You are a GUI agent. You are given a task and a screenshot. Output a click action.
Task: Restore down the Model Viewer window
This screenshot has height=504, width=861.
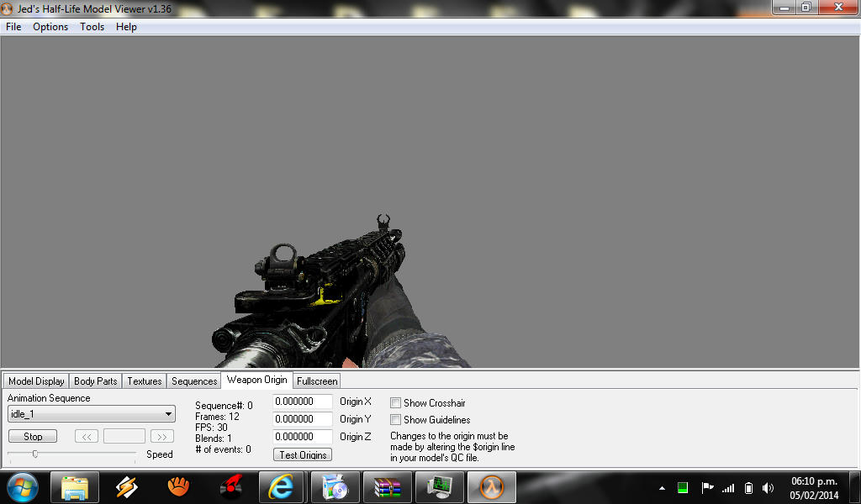pyautogui.click(x=806, y=7)
